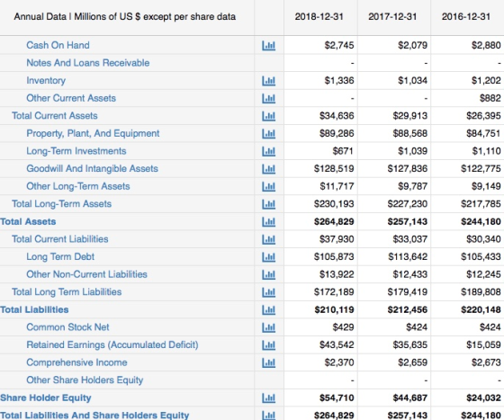Screen dimensions: 504x420
Task: Open chart icon for Goodwill And Intangible Assets
Action: click(x=269, y=169)
